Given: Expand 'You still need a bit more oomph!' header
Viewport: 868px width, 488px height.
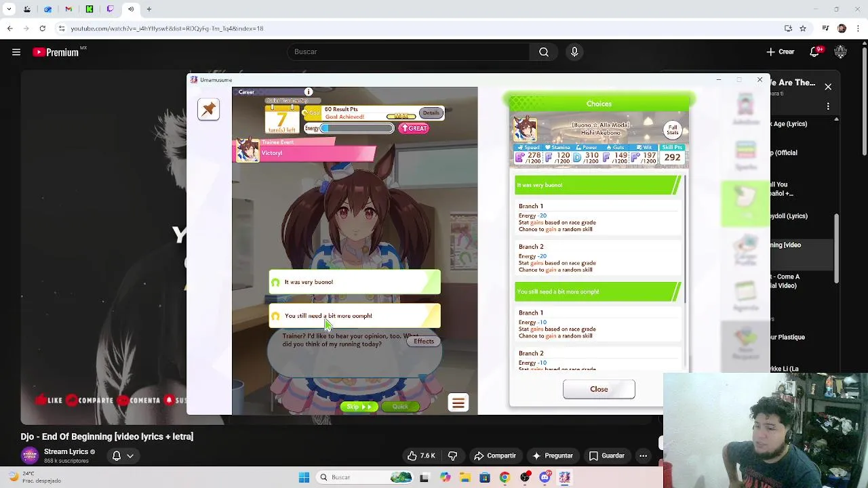Looking at the screenshot, I should [597, 291].
